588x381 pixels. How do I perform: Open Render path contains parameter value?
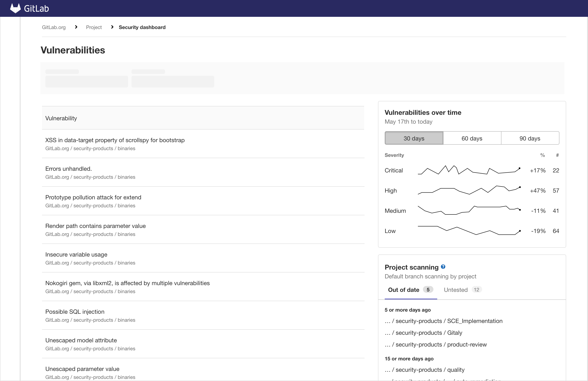[95, 226]
